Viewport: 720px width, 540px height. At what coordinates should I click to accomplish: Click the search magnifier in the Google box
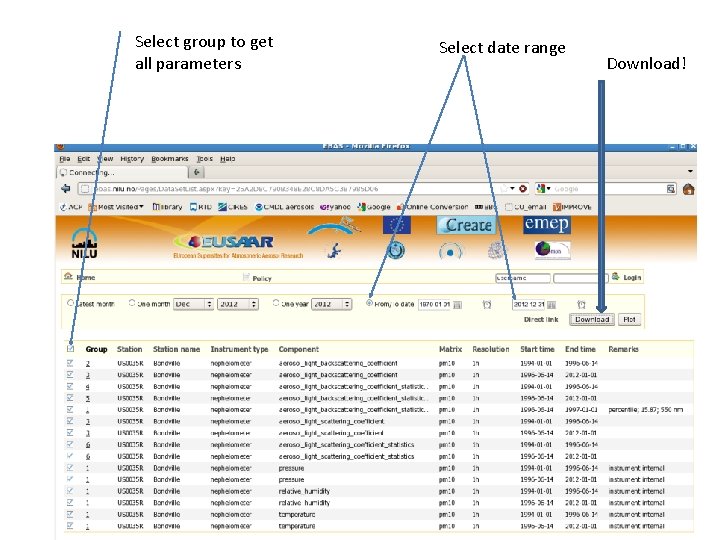point(670,189)
